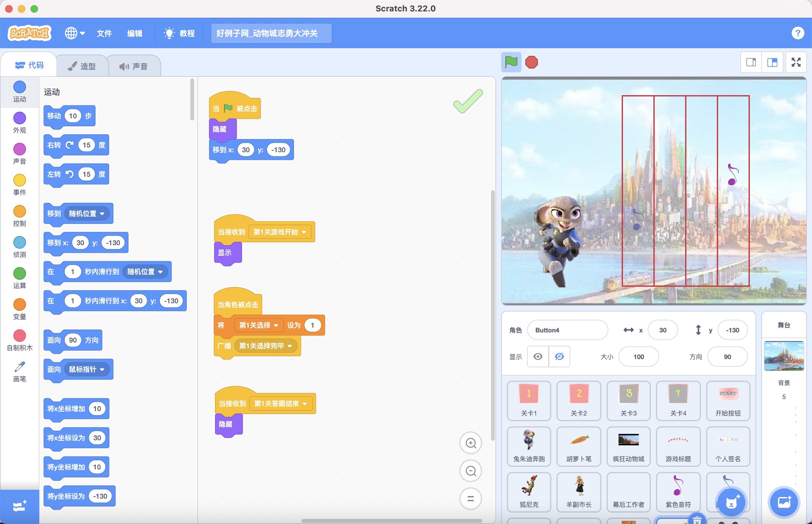Image resolution: width=812 pixels, height=524 pixels.
Task: Click the Scratch logo
Action: coord(29,33)
